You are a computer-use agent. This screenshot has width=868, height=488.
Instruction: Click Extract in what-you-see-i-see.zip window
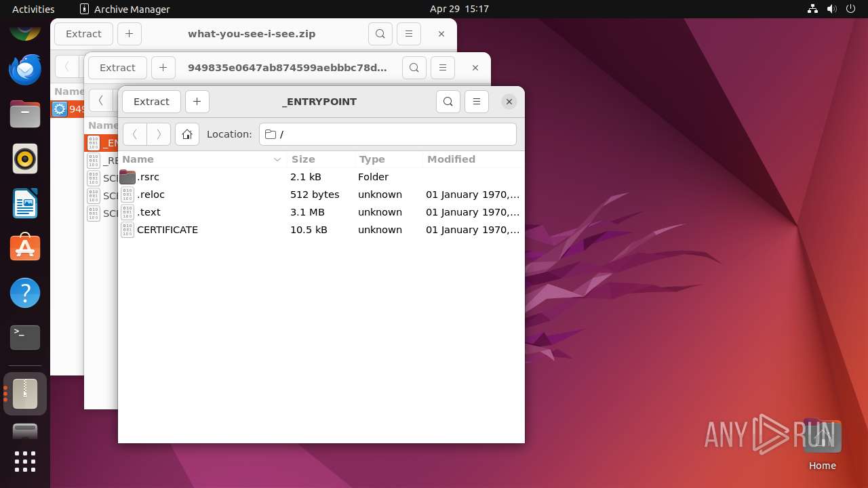(x=83, y=34)
